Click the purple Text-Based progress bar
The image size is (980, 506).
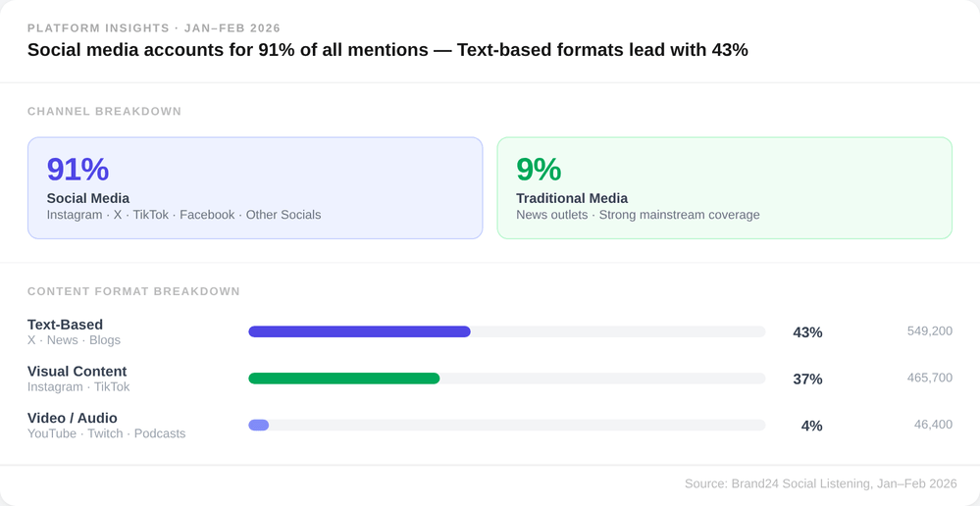pos(359,332)
